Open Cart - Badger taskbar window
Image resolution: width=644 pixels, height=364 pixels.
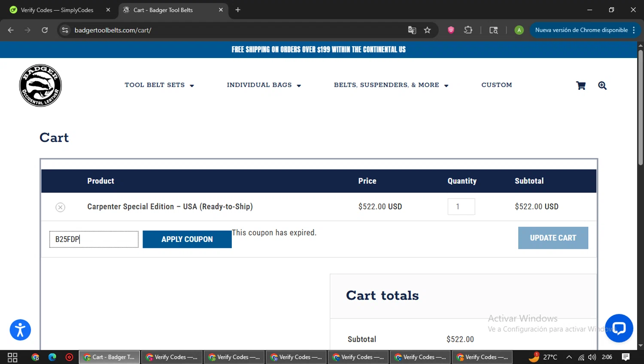coord(109,357)
